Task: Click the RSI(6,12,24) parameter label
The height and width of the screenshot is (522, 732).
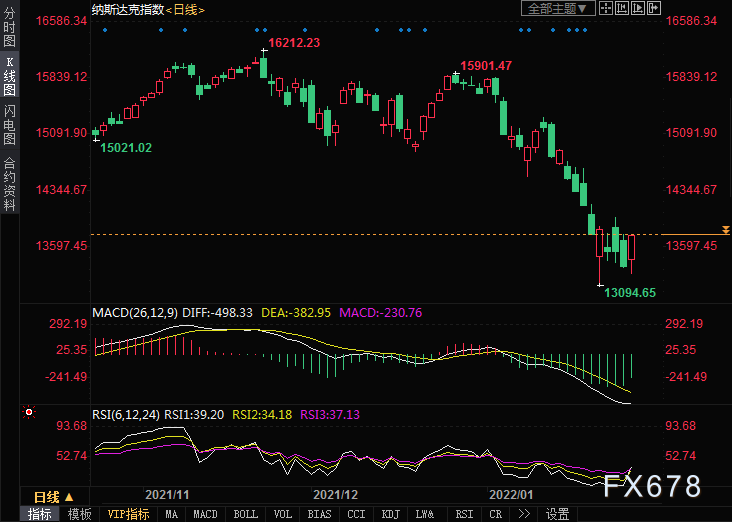Action: click(126, 415)
